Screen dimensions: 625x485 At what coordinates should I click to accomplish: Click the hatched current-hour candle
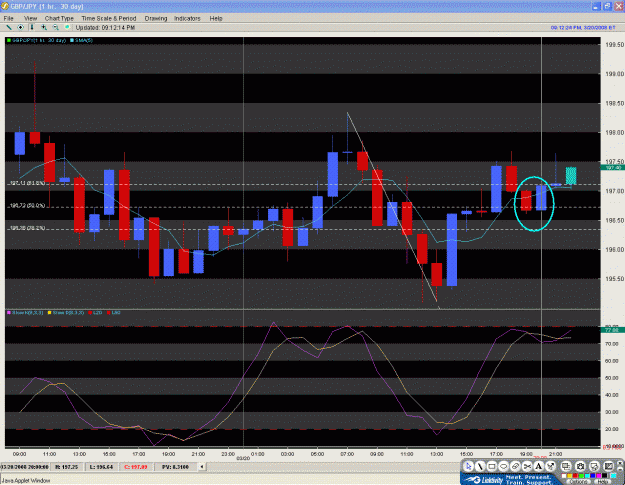[x=571, y=176]
